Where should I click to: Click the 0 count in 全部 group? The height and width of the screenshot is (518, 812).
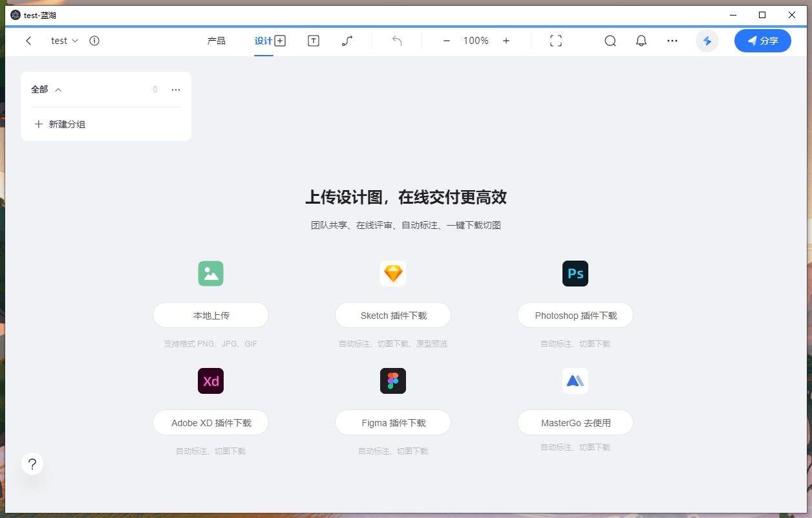pos(155,90)
